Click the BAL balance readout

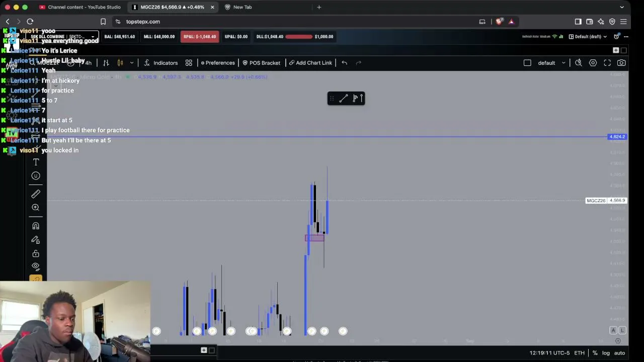(x=119, y=37)
